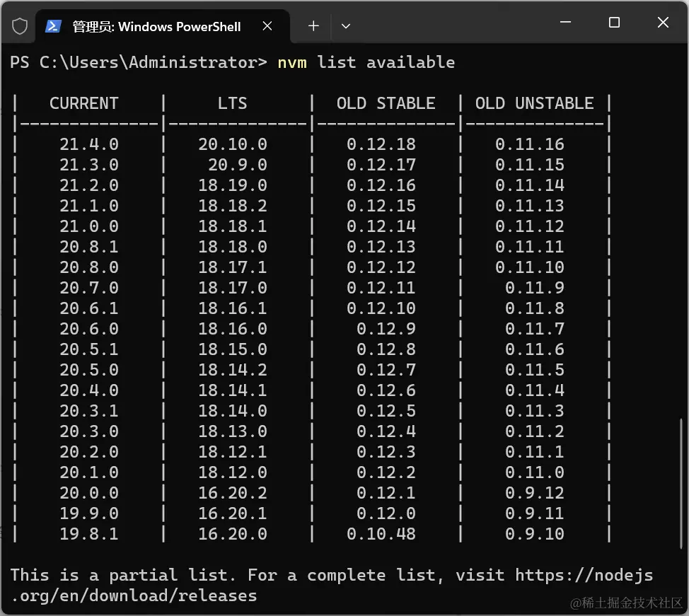The height and width of the screenshot is (616, 689).
Task: Click the PowerShell icon on the tab
Action: pos(53,26)
